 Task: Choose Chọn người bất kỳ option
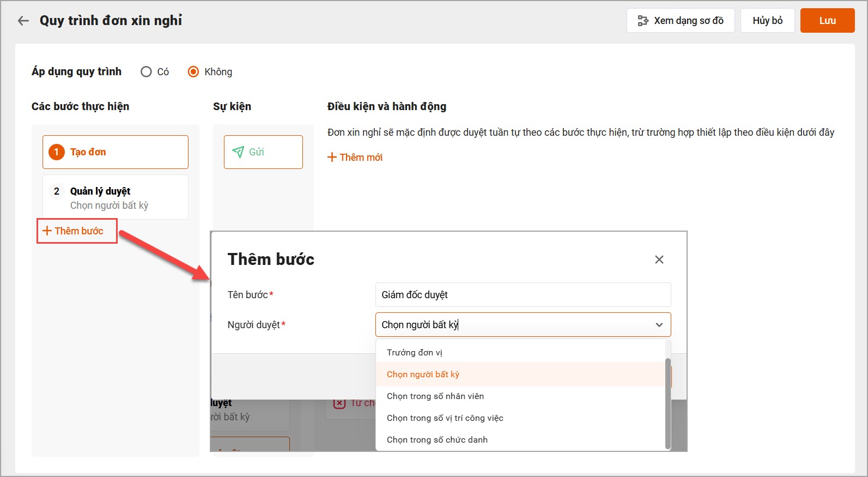pyautogui.click(x=423, y=375)
